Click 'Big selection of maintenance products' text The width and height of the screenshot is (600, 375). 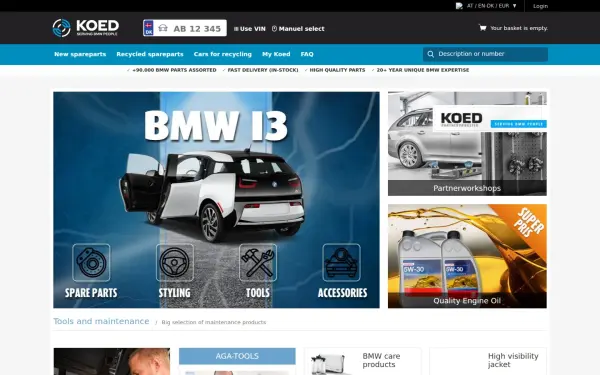click(214, 322)
